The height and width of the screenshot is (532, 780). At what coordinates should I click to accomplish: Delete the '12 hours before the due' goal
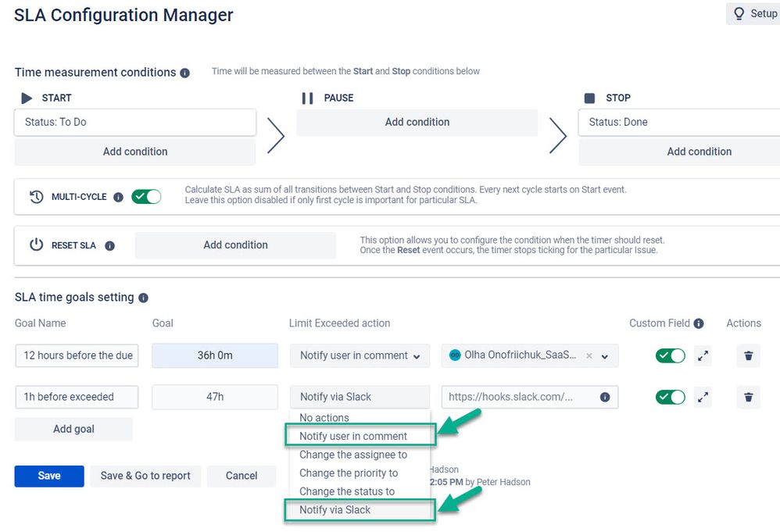pos(748,355)
